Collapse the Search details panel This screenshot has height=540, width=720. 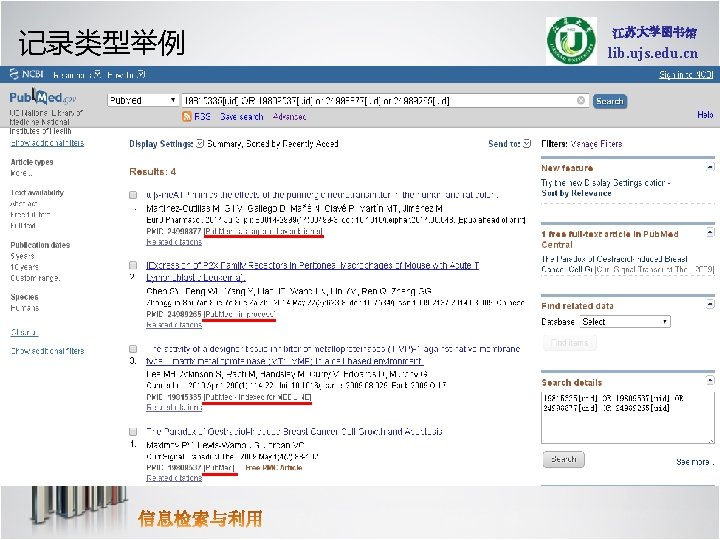(710, 380)
